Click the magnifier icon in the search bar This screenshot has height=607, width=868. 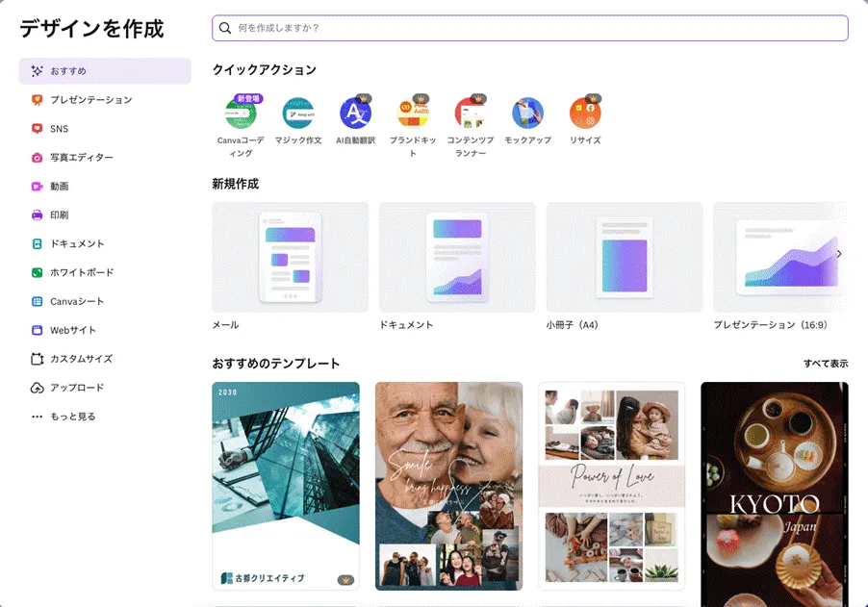tap(225, 28)
